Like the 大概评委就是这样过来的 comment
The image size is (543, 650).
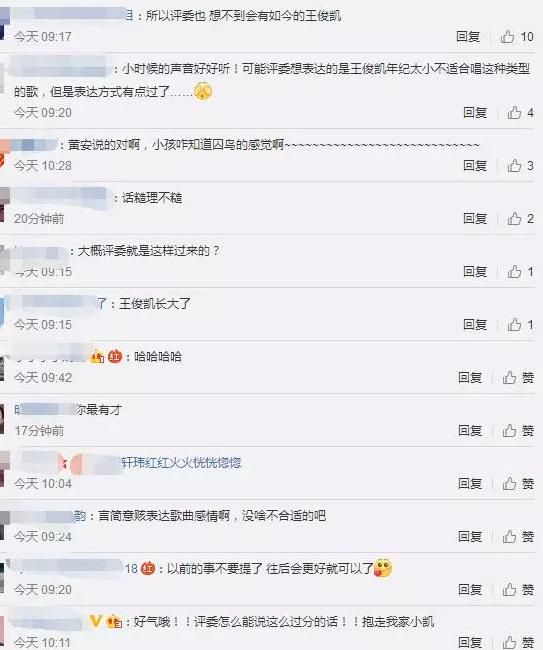pos(514,272)
